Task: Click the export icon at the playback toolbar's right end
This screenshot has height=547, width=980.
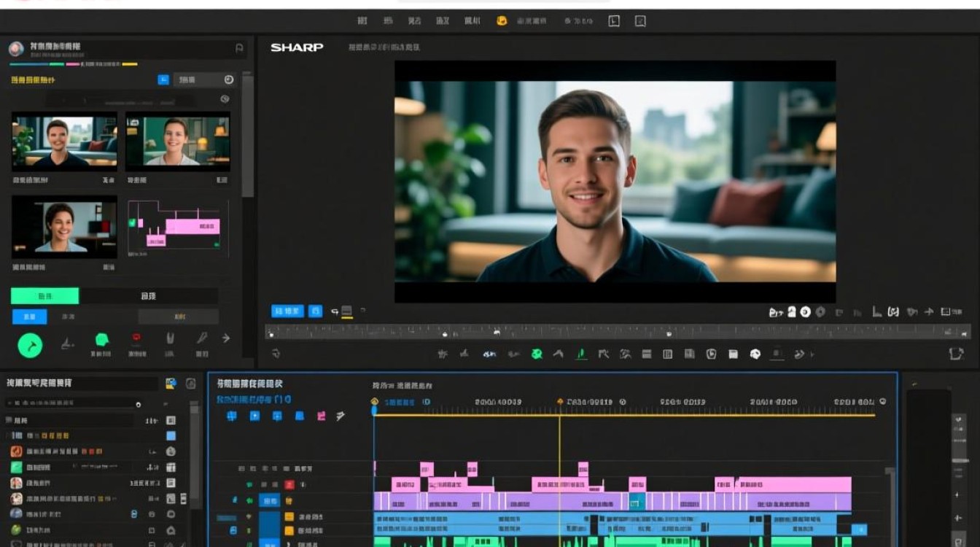Action: (956, 354)
